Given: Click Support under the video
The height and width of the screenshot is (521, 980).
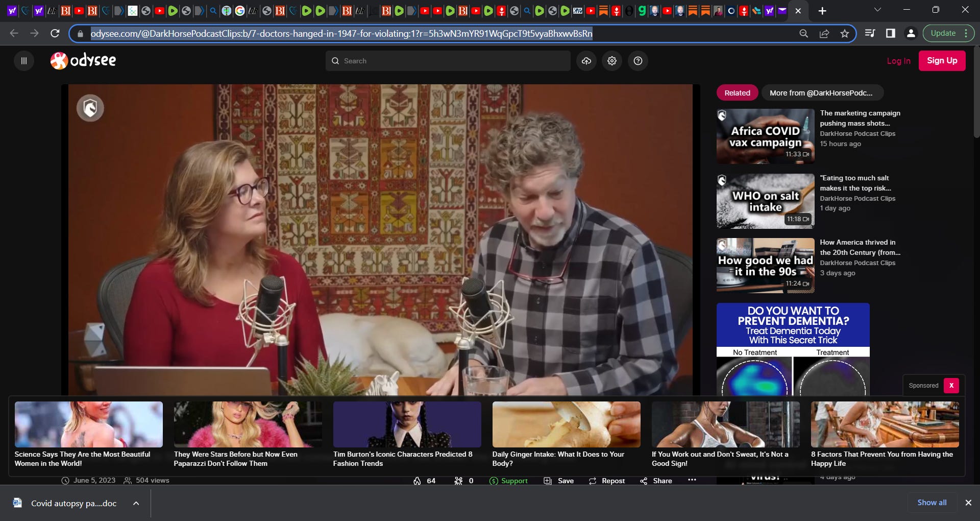Looking at the screenshot, I should (508, 481).
